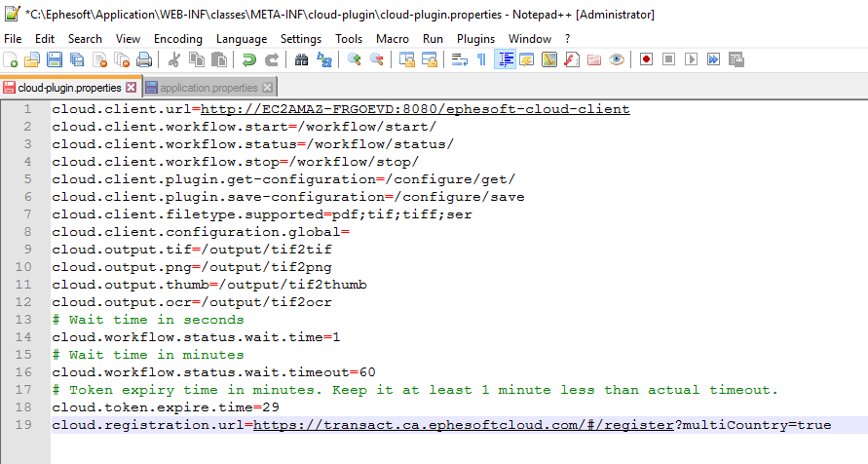Switch to the application.properties tab
Screen dimensions: 868x464
coord(209,88)
